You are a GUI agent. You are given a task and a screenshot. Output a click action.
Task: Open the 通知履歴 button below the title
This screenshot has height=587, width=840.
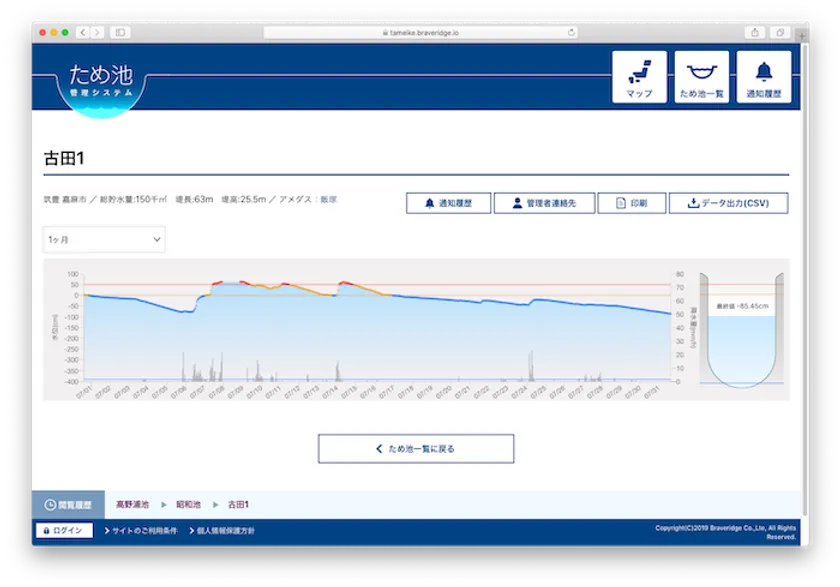[x=448, y=203]
